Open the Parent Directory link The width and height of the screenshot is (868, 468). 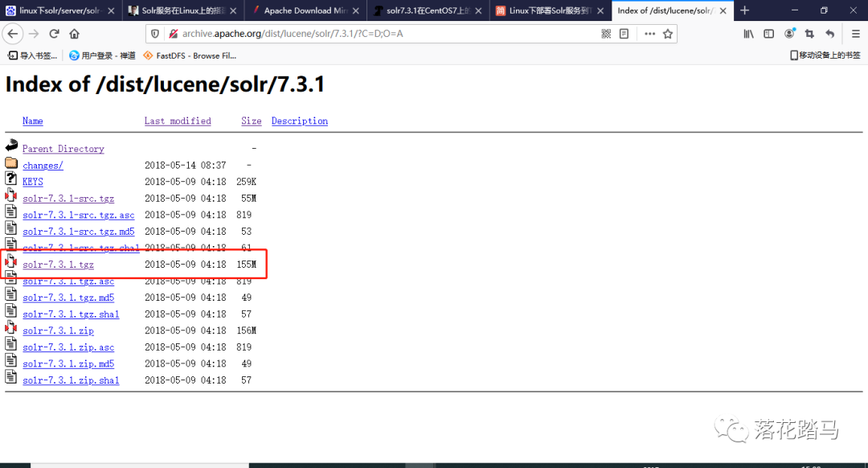[63, 149]
